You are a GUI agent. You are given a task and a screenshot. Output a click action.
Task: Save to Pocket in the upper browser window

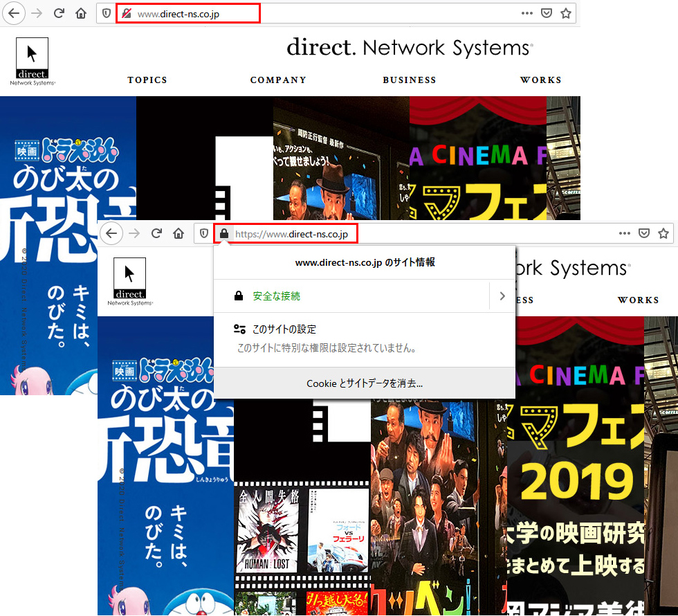(547, 13)
